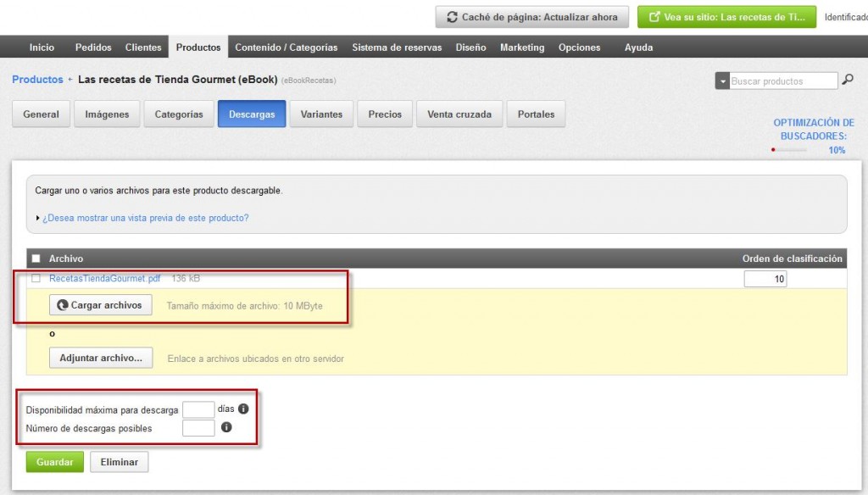Check the RecetasTiendaGourmet.pdf row checkbox
The height and width of the screenshot is (495, 868).
point(36,278)
